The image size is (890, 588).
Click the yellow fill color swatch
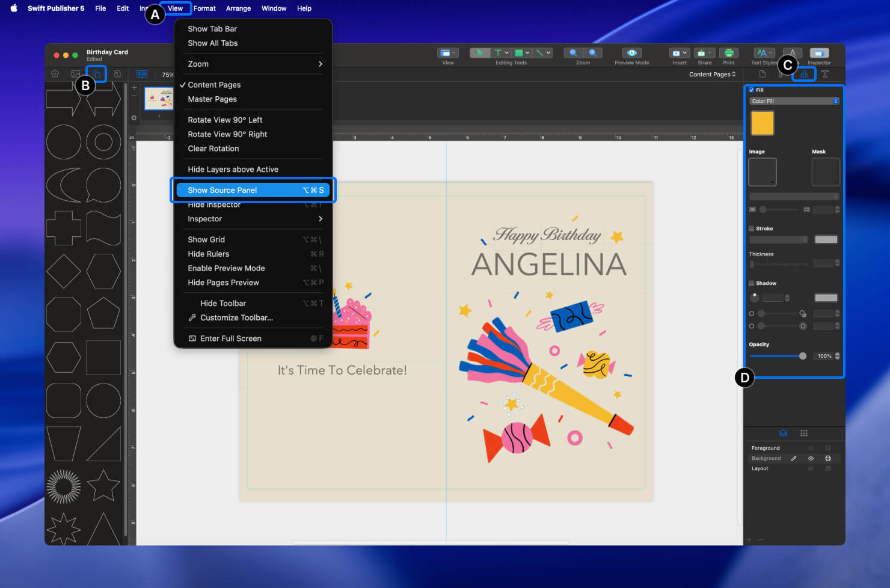[x=762, y=123]
